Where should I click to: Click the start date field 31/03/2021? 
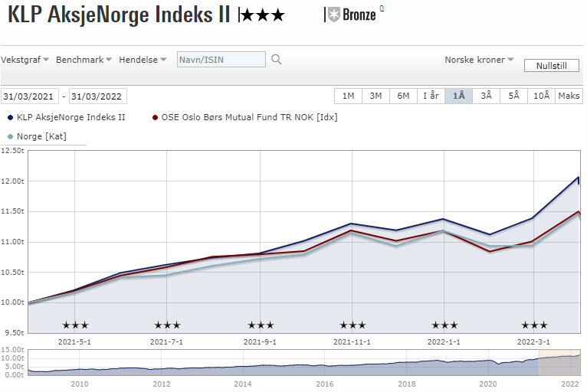pyautogui.click(x=30, y=96)
